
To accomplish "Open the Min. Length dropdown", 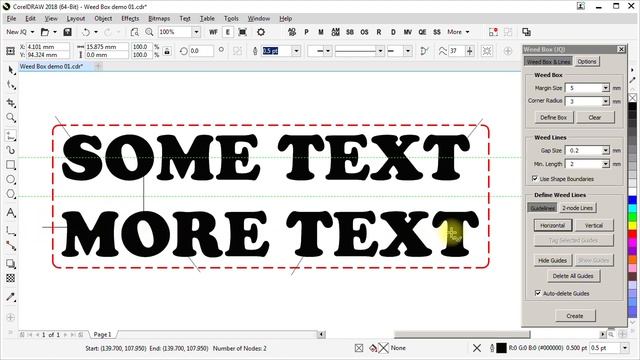I will [x=605, y=164].
